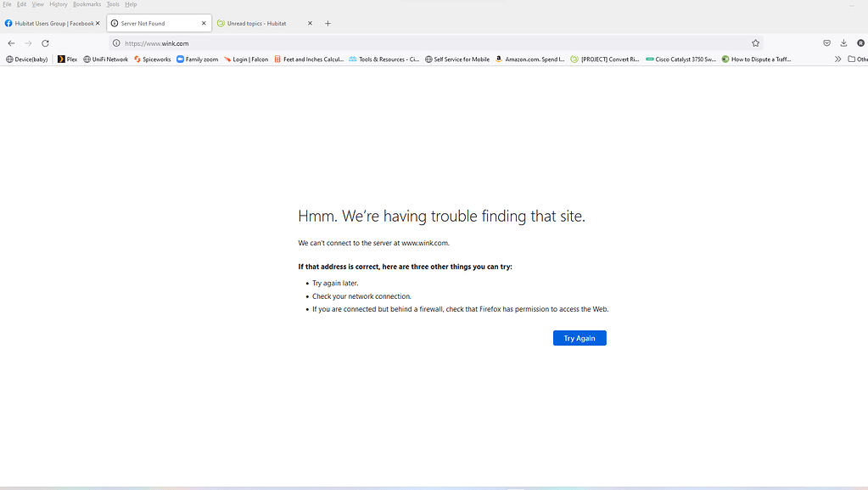Image resolution: width=868 pixels, height=490 pixels.
Task: Open Self Service for Mobile bookmark
Action: [457, 59]
